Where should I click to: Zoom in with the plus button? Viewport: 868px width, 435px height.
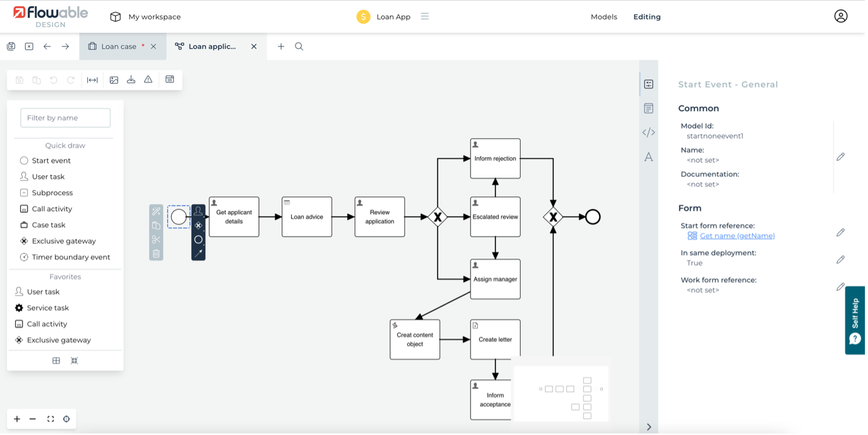pyautogui.click(x=17, y=419)
